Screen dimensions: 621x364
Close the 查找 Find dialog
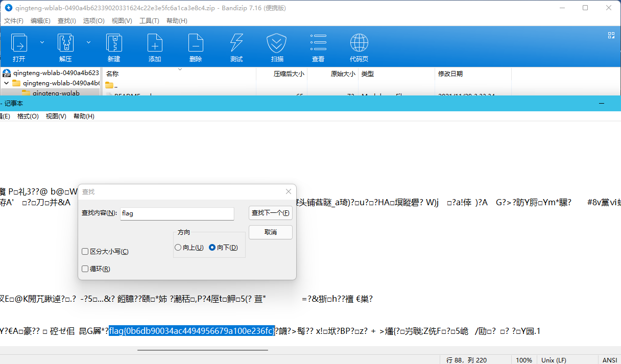click(x=288, y=191)
